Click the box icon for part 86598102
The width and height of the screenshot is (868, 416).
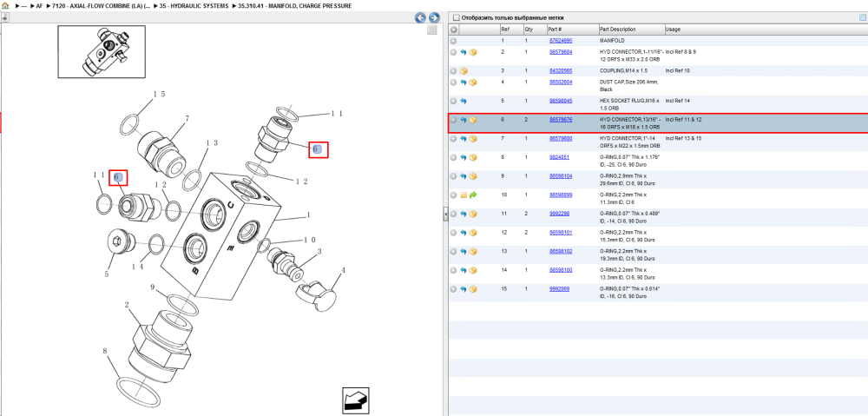(473, 252)
